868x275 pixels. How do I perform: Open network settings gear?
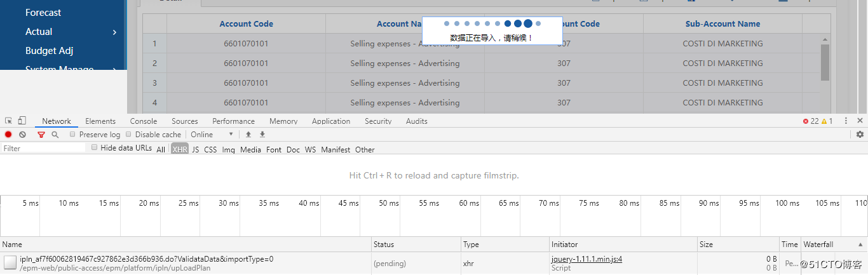tap(860, 135)
